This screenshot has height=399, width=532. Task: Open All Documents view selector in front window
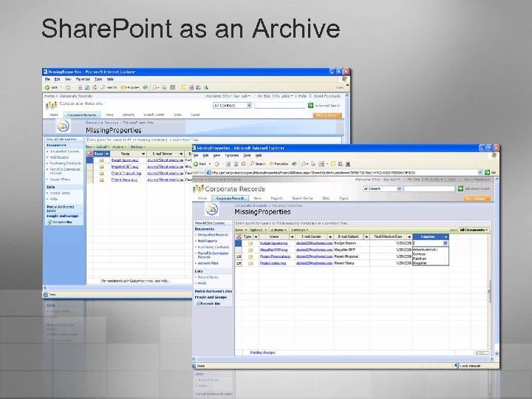(x=474, y=230)
